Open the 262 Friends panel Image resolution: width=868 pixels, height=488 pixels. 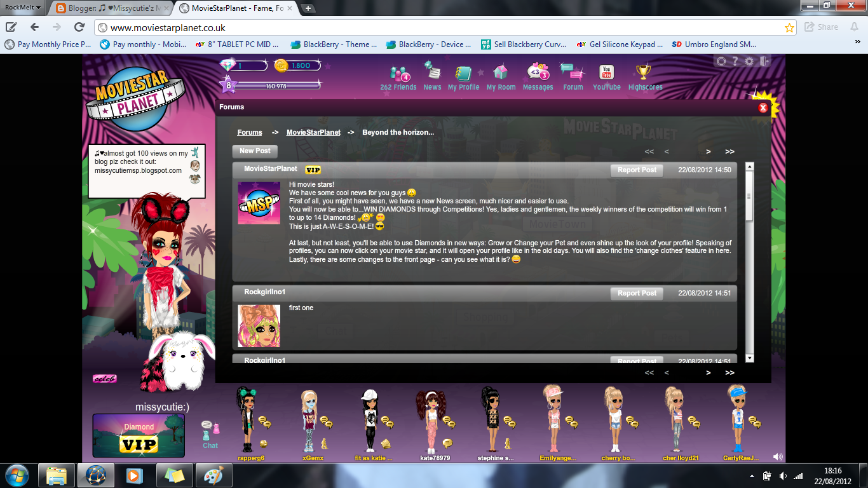point(398,76)
